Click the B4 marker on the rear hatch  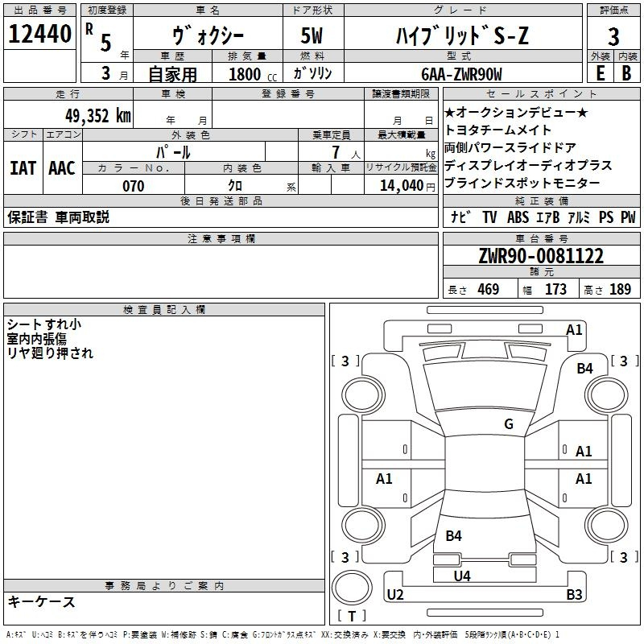[x=453, y=536]
